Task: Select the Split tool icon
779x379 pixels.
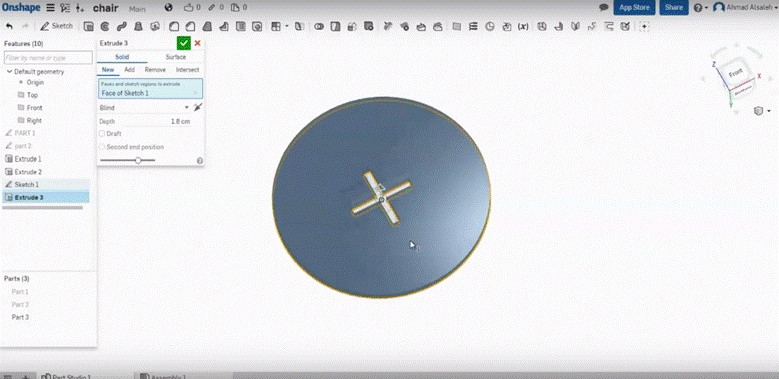Action: (x=335, y=26)
